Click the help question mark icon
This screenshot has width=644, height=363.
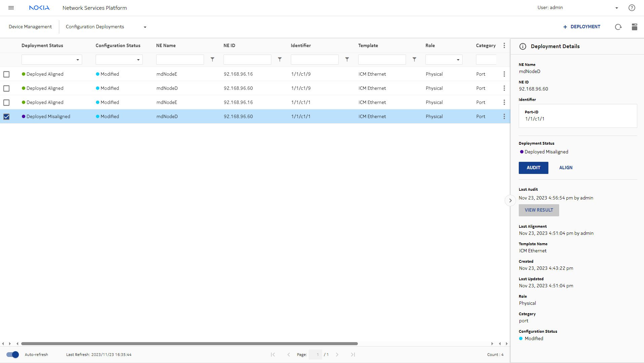[632, 8]
